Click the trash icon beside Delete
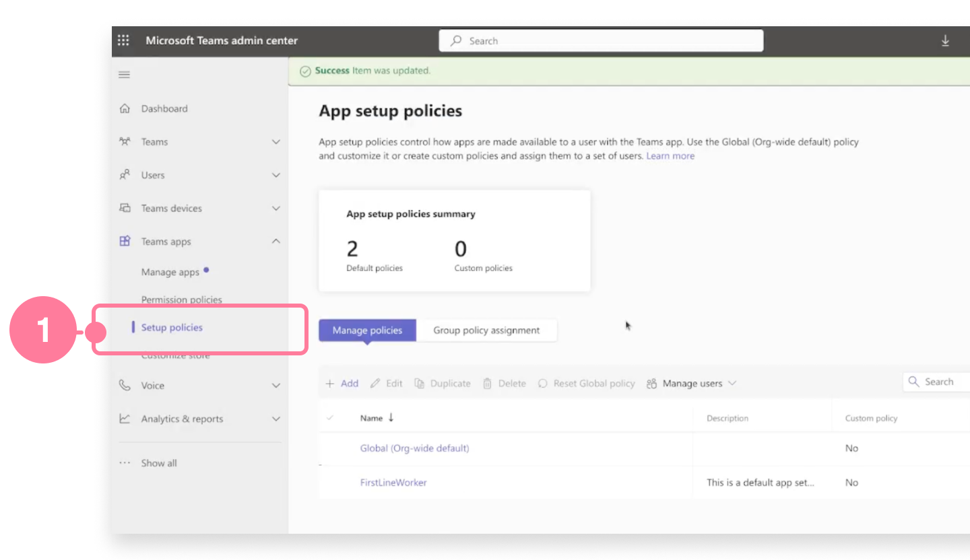 coord(487,384)
